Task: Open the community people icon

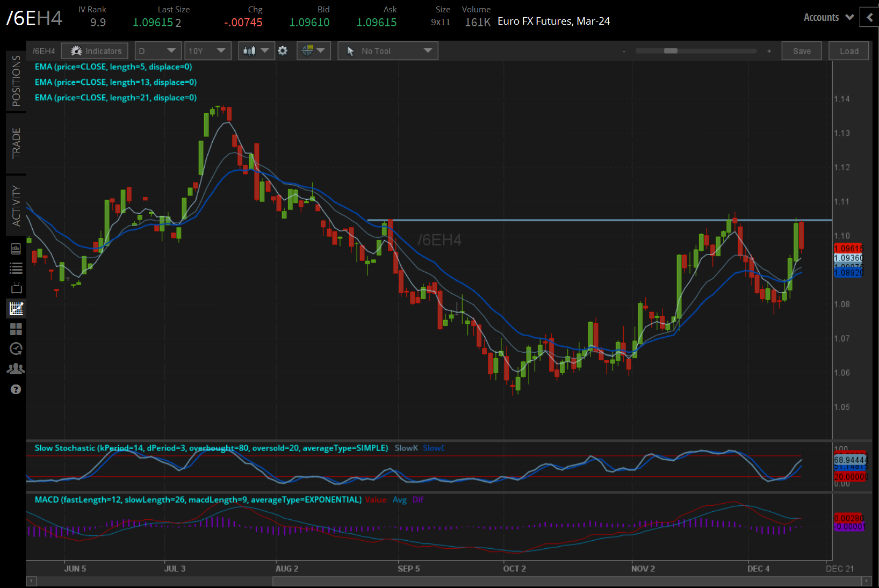Action: click(x=16, y=369)
